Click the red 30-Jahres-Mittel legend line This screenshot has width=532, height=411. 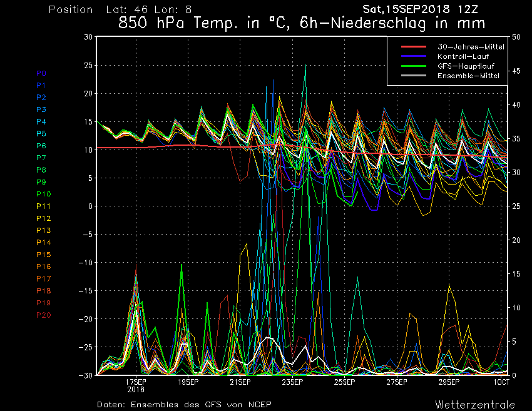[414, 46]
